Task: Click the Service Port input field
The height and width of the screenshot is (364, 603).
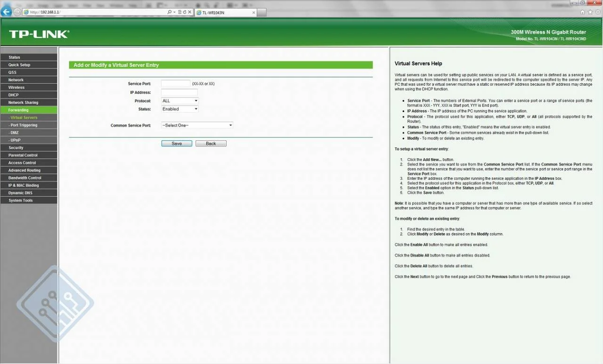Action: 176,84
